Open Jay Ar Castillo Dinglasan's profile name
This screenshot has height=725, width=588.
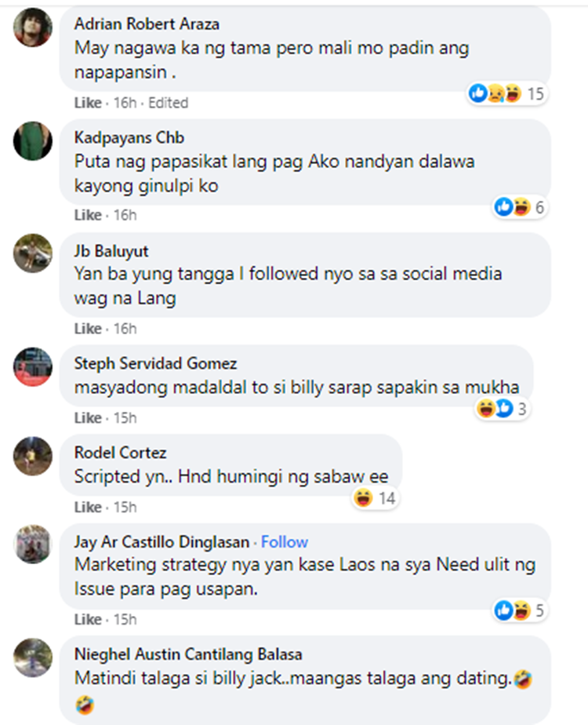point(162,541)
